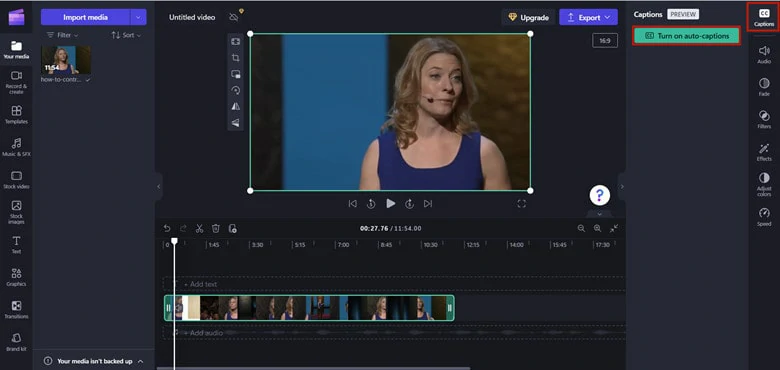Viewport: 780px width, 370px height.
Task: Open the Export dropdown button
Action: [x=588, y=17]
